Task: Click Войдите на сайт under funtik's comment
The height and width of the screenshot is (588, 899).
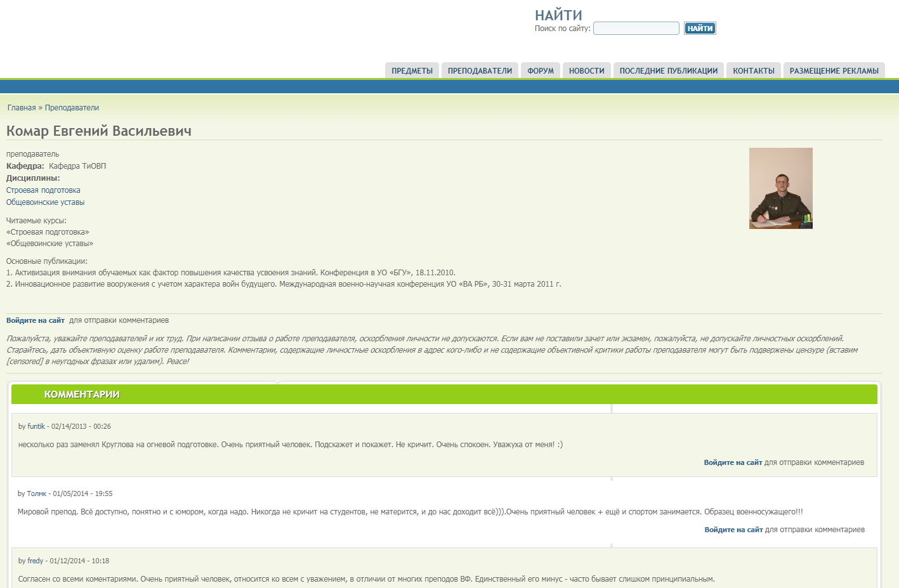Action: pos(733,462)
